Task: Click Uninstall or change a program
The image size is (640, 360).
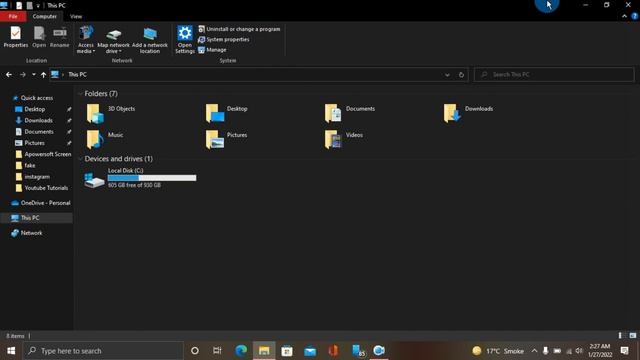Action: pyautogui.click(x=239, y=29)
